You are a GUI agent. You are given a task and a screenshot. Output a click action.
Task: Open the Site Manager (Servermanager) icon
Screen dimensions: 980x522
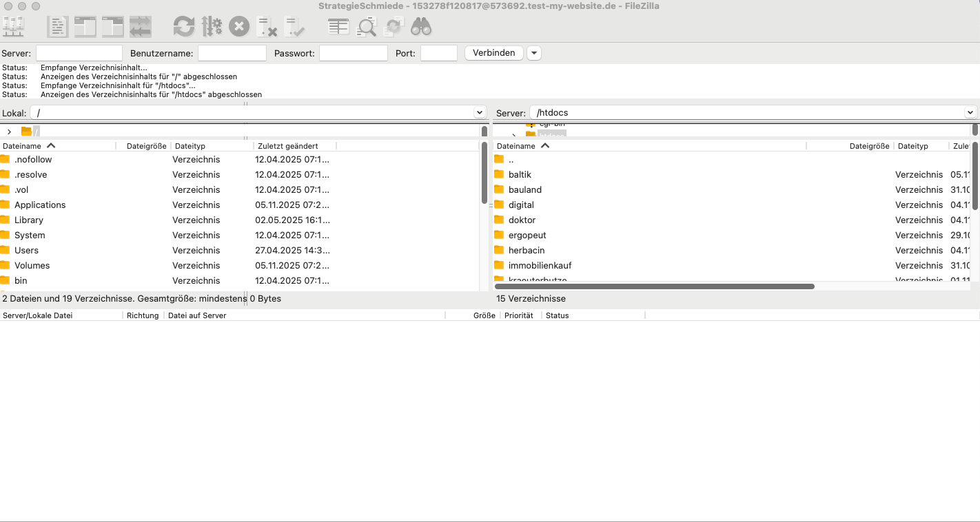click(14, 27)
